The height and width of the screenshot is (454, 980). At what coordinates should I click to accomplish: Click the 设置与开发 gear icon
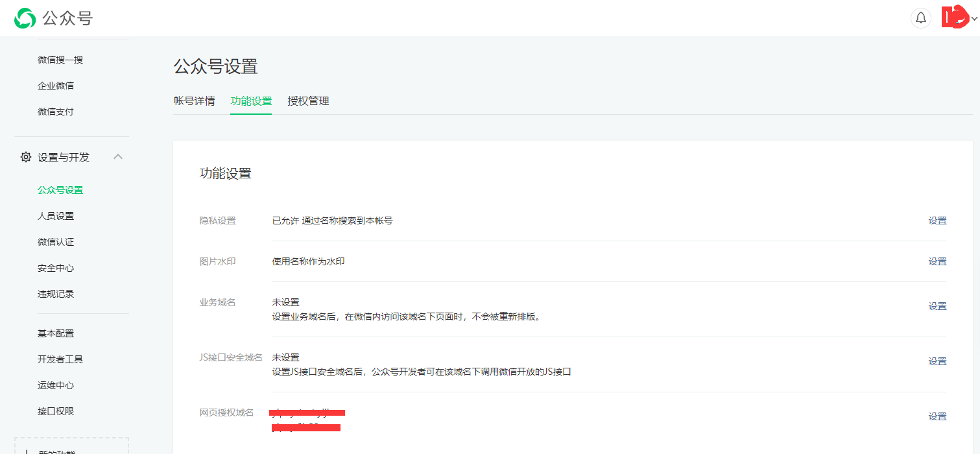tap(26, 157)
